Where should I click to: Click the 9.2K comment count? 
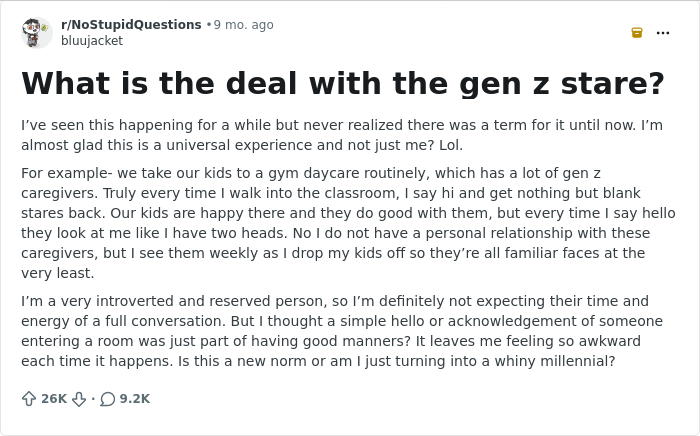pyautogui.click(x=135, y=398)
